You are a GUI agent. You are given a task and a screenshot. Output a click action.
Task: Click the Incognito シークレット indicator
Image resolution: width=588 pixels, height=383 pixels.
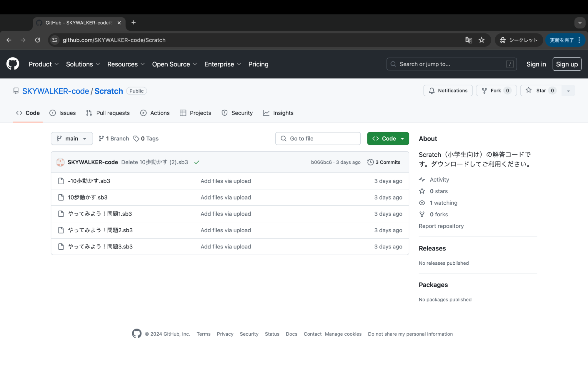click(519, 40)
